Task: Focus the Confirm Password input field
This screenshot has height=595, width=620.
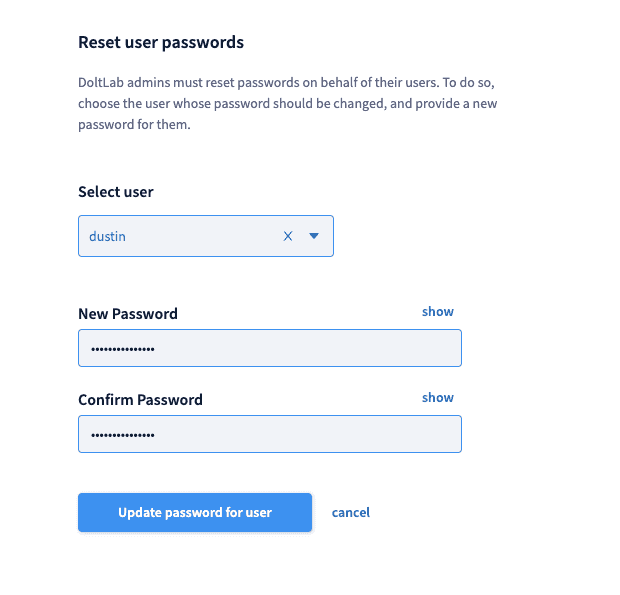Action: pyautogui.click(x=270, y=434)
